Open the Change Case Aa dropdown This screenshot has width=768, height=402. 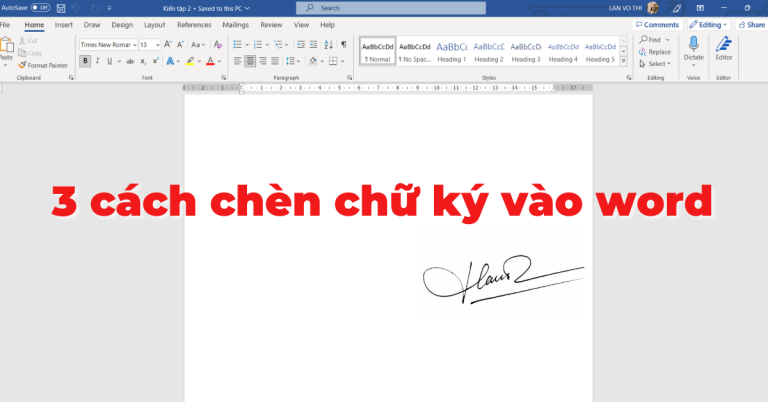tap(198, 45)
